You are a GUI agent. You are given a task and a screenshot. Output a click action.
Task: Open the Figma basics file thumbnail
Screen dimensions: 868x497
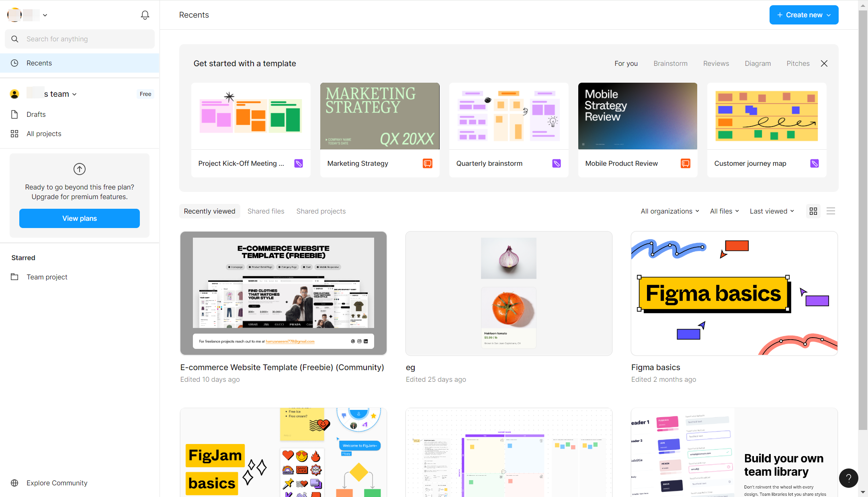pos(735,293)
